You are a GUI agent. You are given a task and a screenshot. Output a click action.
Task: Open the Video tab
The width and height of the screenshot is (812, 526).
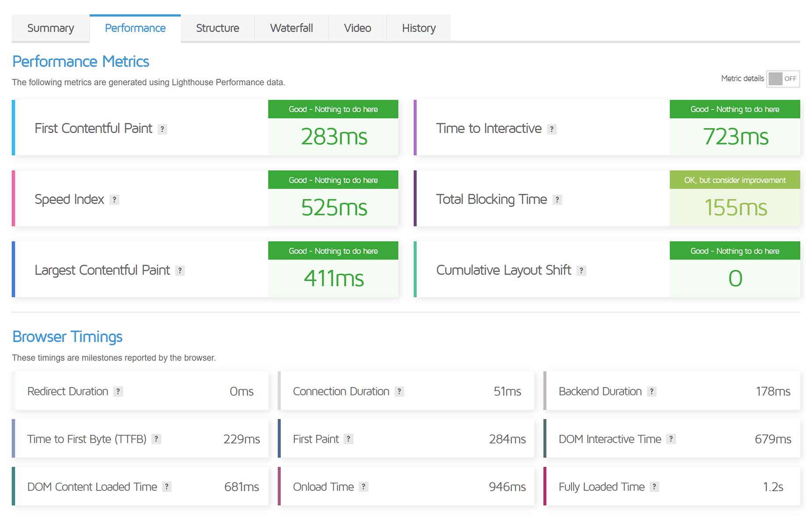pyautogui.click(x=358, y=28)
